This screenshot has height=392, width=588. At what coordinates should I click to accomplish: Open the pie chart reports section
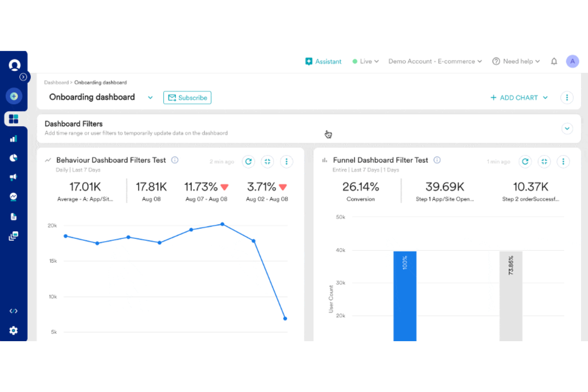coord(14,158)
